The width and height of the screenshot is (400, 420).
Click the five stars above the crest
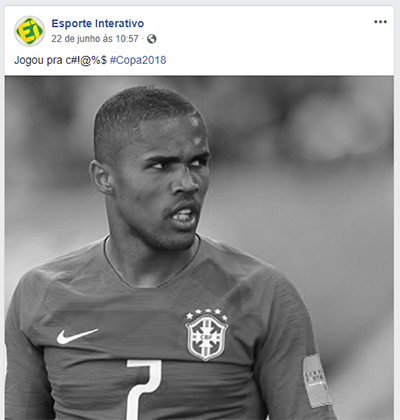pyautogui.click(x=207, y=314)
